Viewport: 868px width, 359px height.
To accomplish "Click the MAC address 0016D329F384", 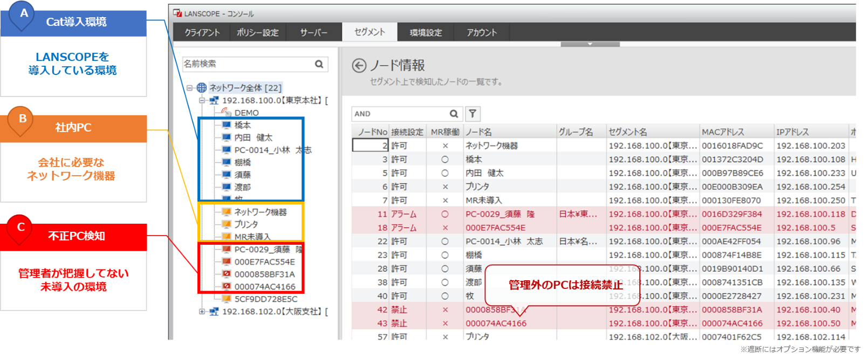I will pos(732,214).
